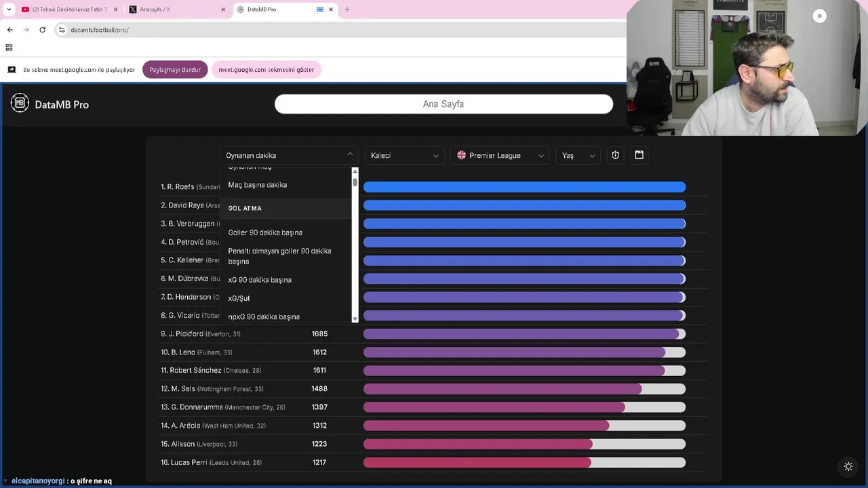Click 10. B. Leno (Fulham, 33)
Screen dimensions: 868x488
tap(197, 352)
